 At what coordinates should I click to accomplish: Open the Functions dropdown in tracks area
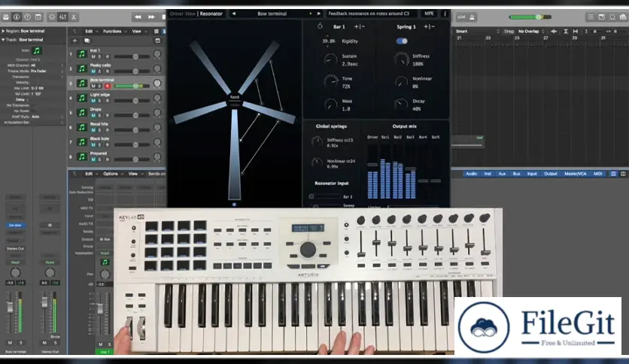point(114,32)
